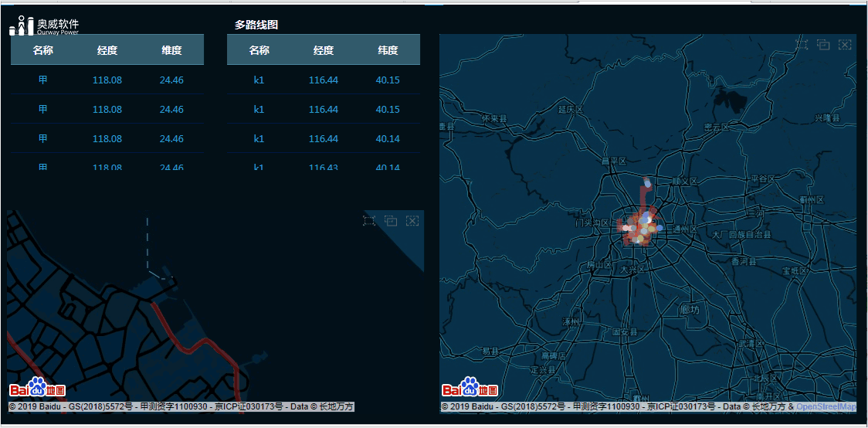The width and height of the screenshot is (868, 428).
Task: Toggle keep-selection mode on Beijing map
Action: (x=823, y=45)
